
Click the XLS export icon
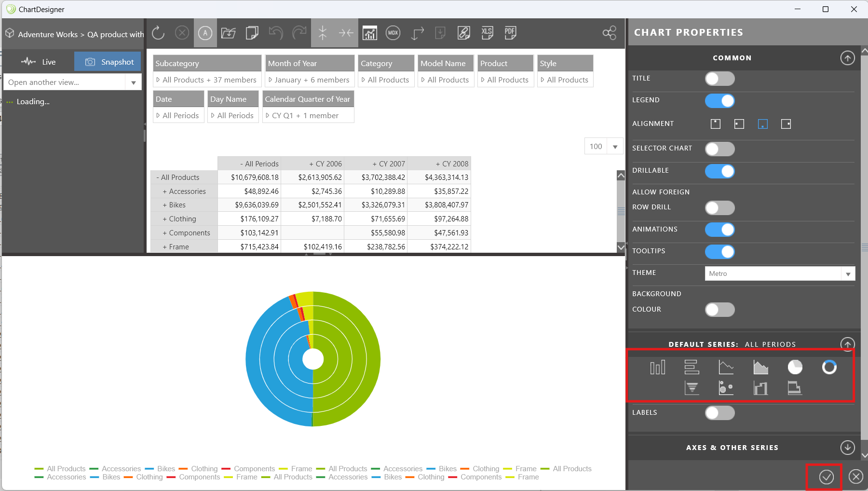pos(487,33)
